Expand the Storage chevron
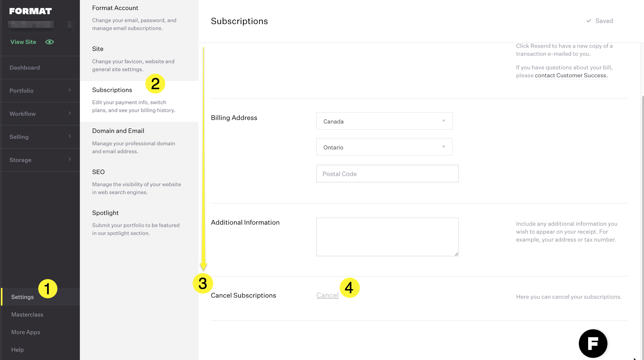 [x=70, y=159]
